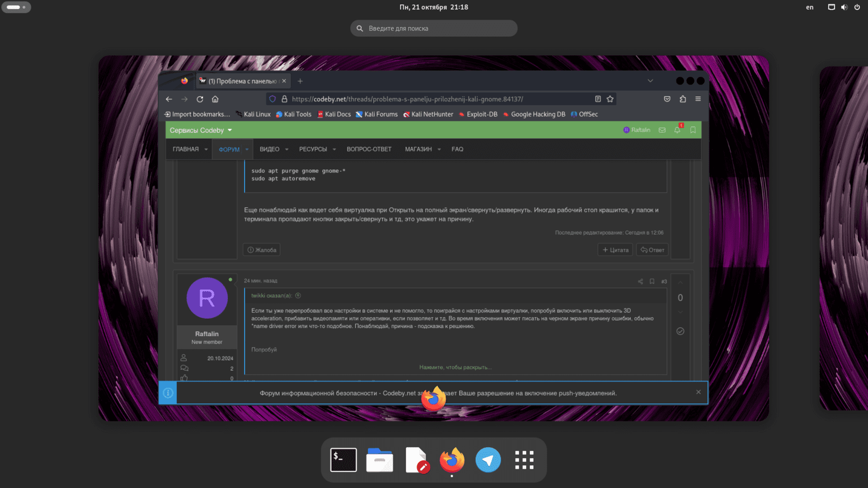Show the applications grid

[x=524, y=460]
